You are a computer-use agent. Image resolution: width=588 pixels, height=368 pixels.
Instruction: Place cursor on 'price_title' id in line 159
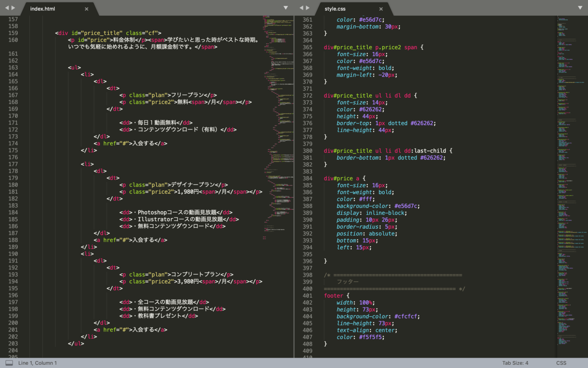point(101,33)
